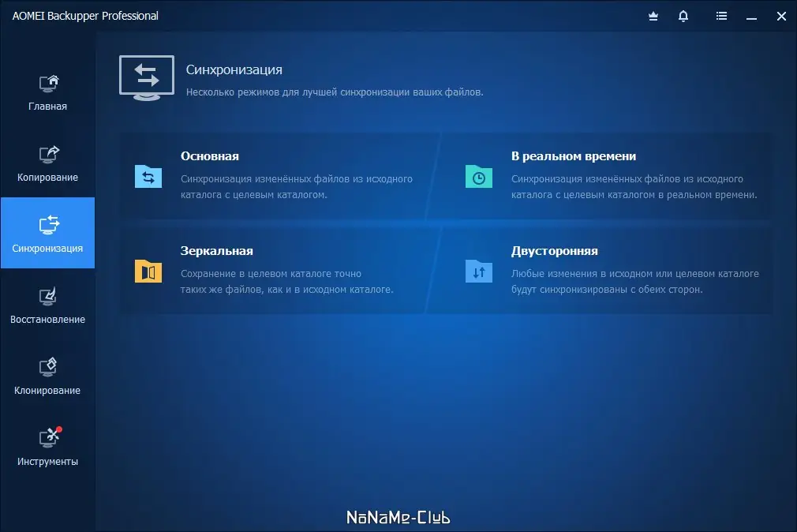Click the Главная home icon in sidebar
Image resolution: width=797 pixels, height=532 pixels.
pyautogui.click(x=47, y=84)
